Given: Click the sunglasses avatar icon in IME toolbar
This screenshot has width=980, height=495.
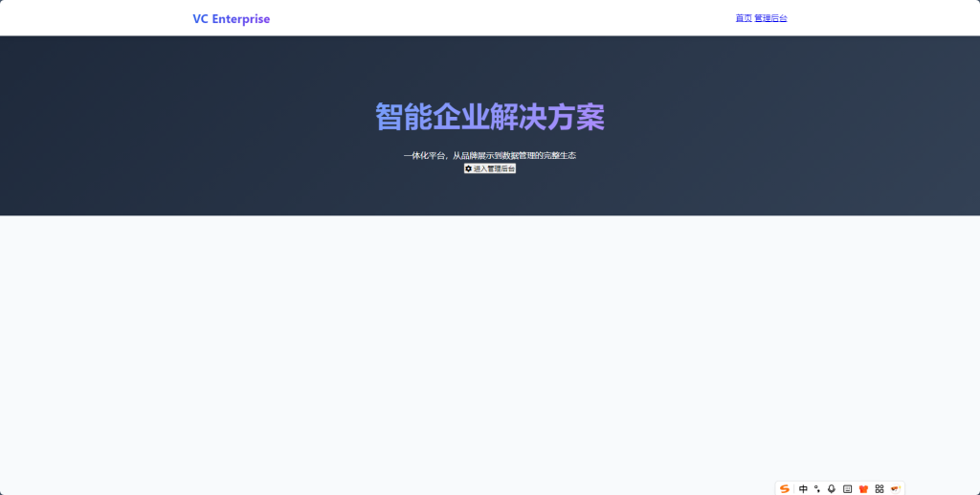Looking at the screenshot, I should pos(896,488).
